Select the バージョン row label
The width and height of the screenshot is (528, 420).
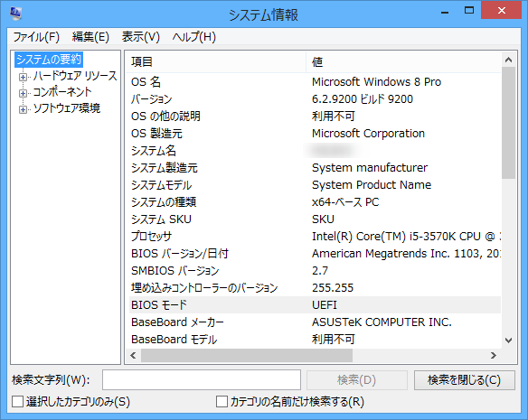tap(152, 99)
